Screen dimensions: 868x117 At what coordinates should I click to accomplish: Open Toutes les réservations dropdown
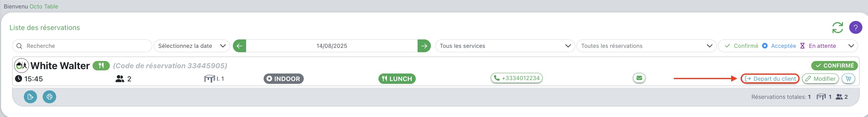pos(646,46)
